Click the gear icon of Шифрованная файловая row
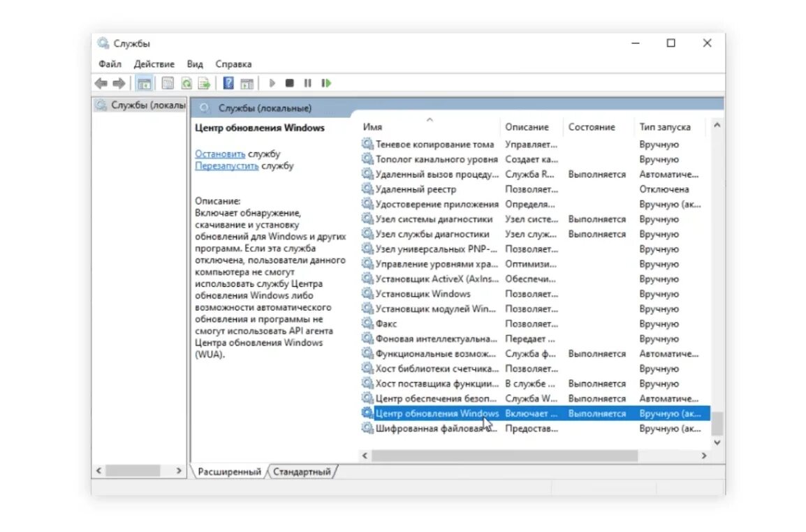Viewport: 806px width, 532px height. [x=367, y=428]
